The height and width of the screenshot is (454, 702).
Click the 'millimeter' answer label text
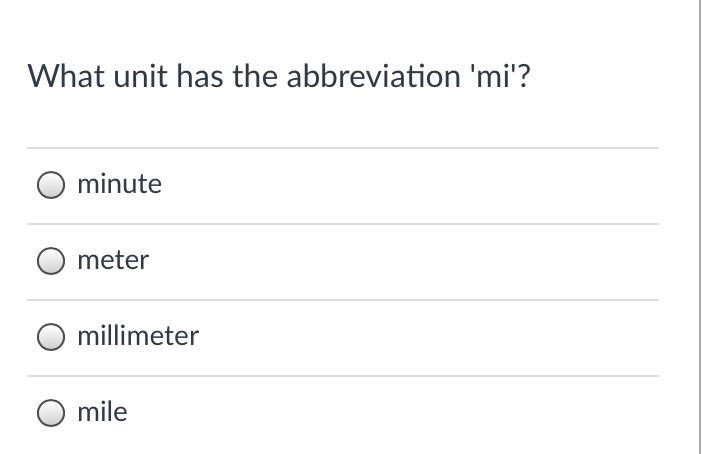click(138, 336)
